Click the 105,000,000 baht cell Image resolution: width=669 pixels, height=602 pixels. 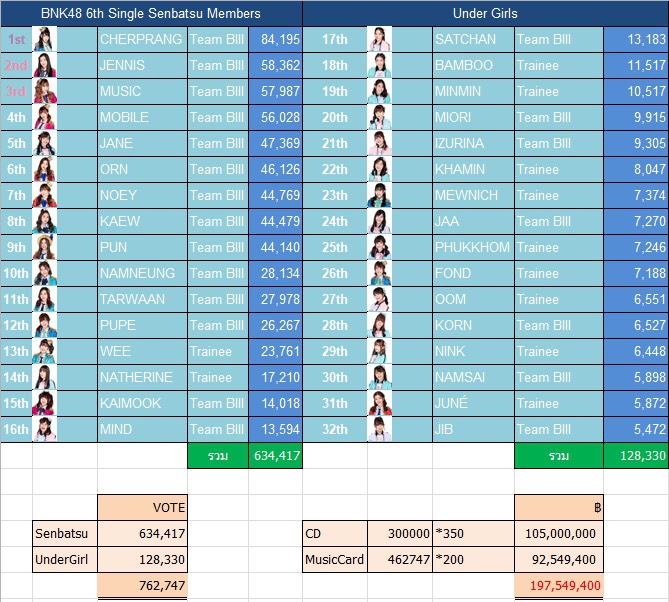click(x=559, y=534)
